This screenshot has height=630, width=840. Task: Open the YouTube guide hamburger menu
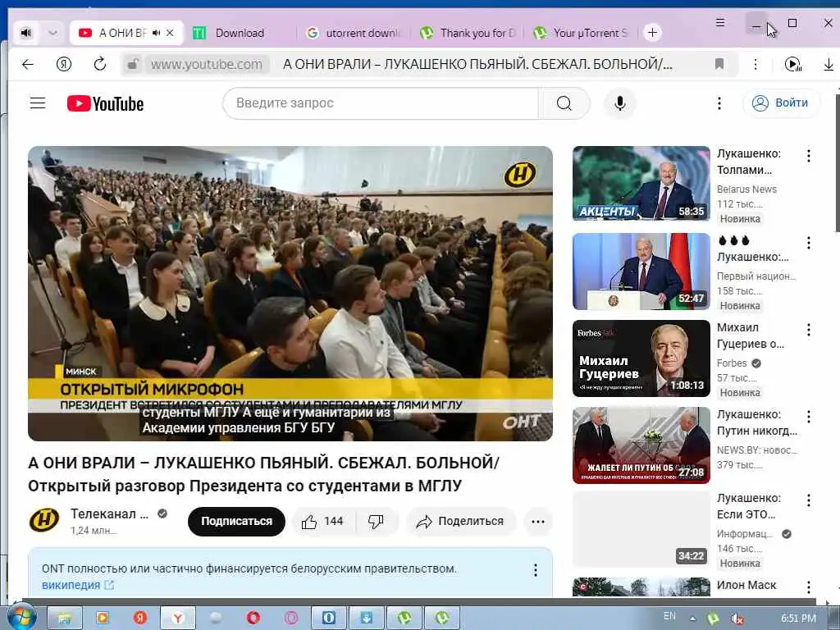pyautogui.click(x=38, y=103)
